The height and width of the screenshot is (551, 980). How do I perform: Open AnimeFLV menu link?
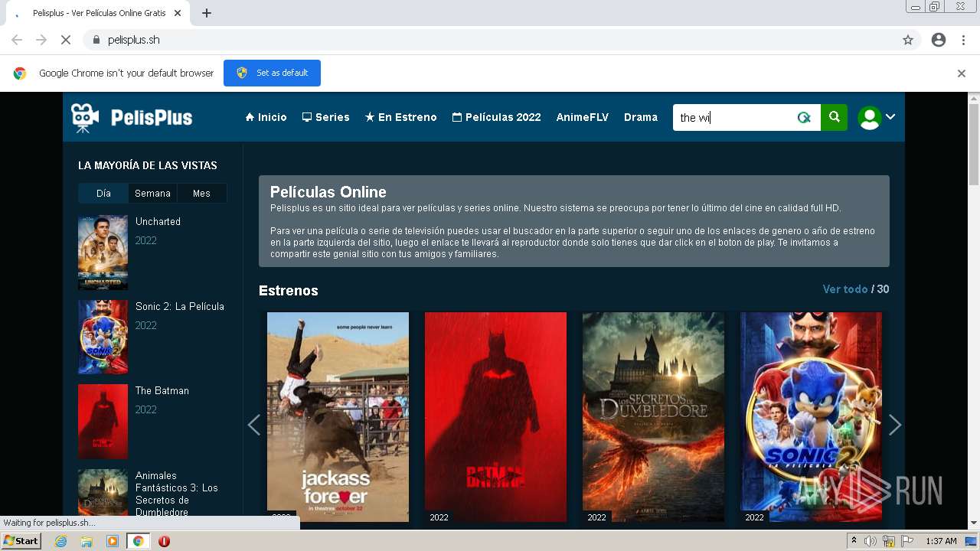(x=582, y=117)
